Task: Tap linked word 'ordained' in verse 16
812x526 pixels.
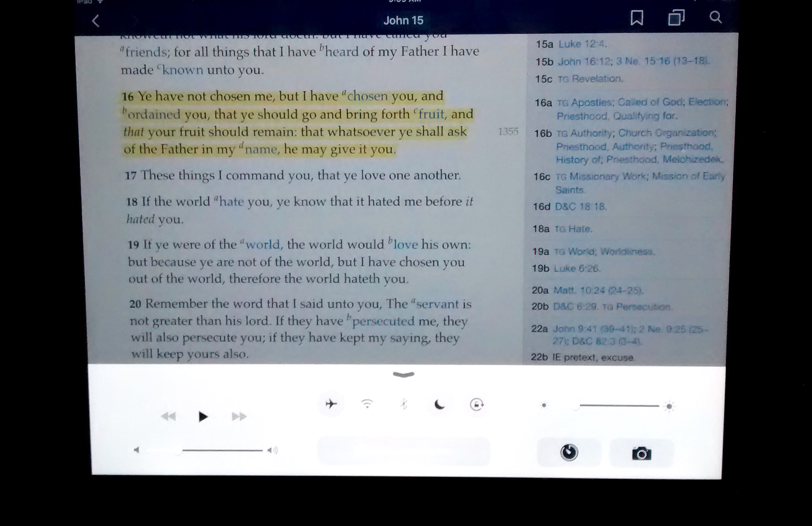Action: click(x=154, y=114)
